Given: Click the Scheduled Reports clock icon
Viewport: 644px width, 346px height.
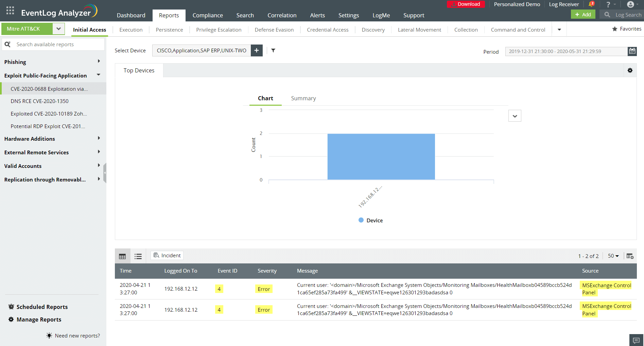Looking at the screenshot, I should (11, 307).
